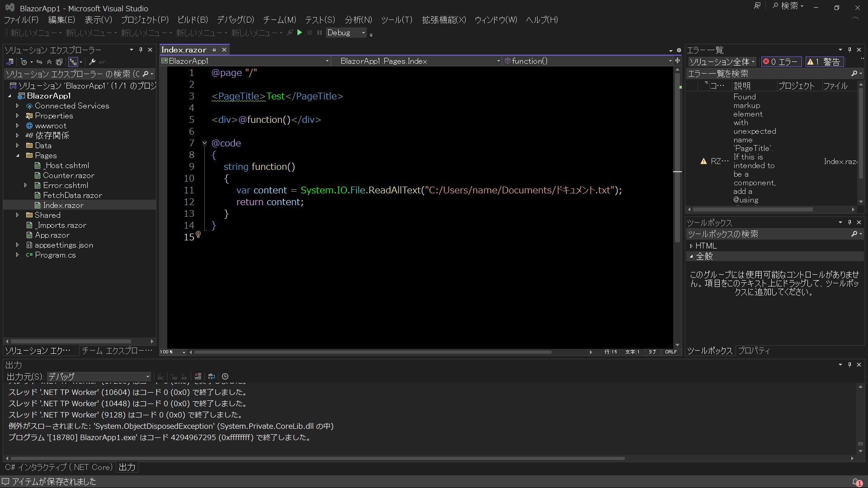Toggle word wrap in the Output window

[211, 376]
